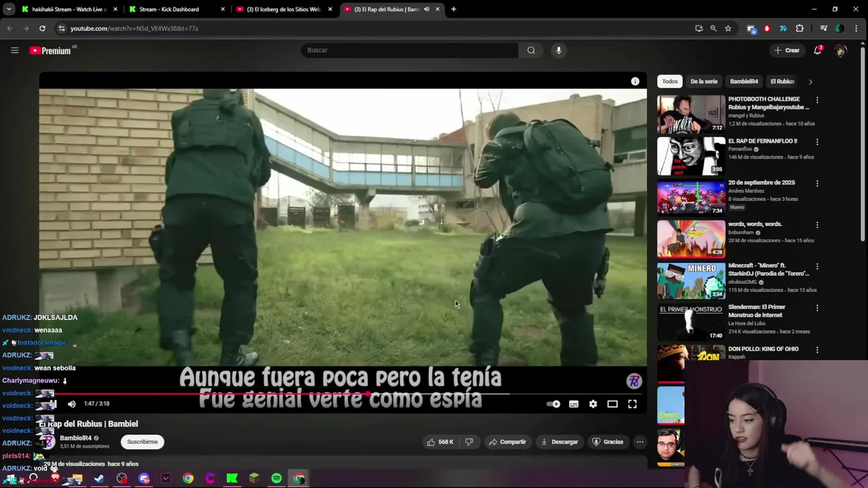Image resolution: width=868 pixels, height=488 pixels.
Task: Open EL RAP DE FERNANFLOO thumbnail
Action: pos(691,156)
